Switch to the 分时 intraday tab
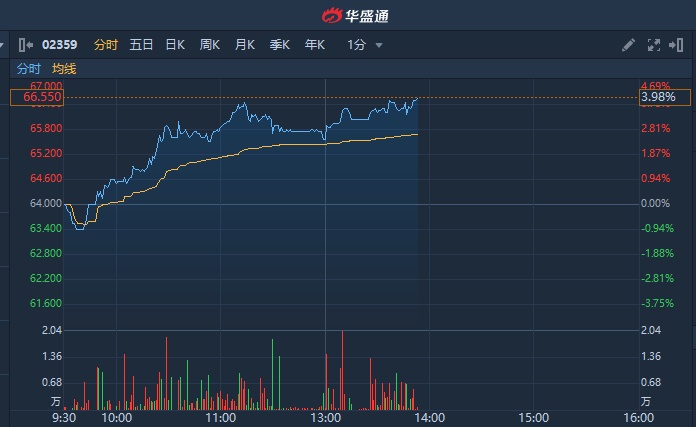Image resolution: width=696 pixels, height=427 pixels. pos(105,44)
